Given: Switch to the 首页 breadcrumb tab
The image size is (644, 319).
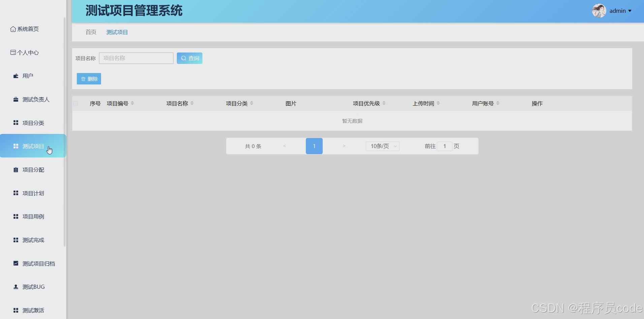Looking at the screenshot, I should click(90, 32).
